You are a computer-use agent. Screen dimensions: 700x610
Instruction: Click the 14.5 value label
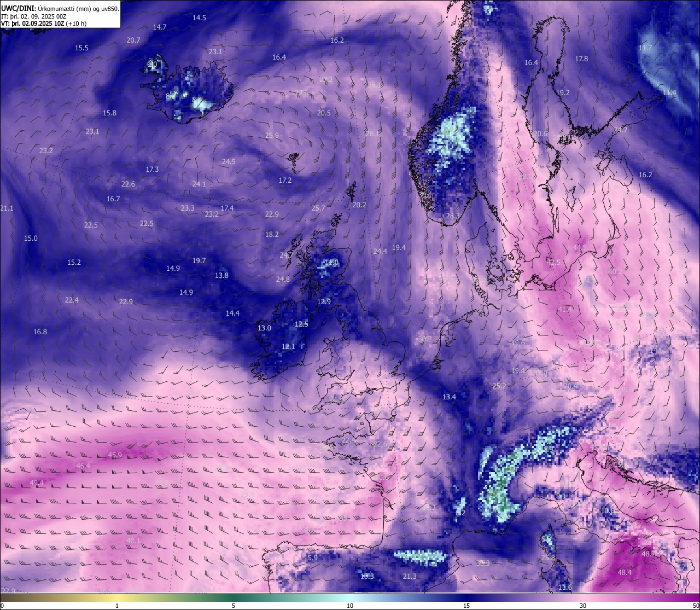pos(199,18)
